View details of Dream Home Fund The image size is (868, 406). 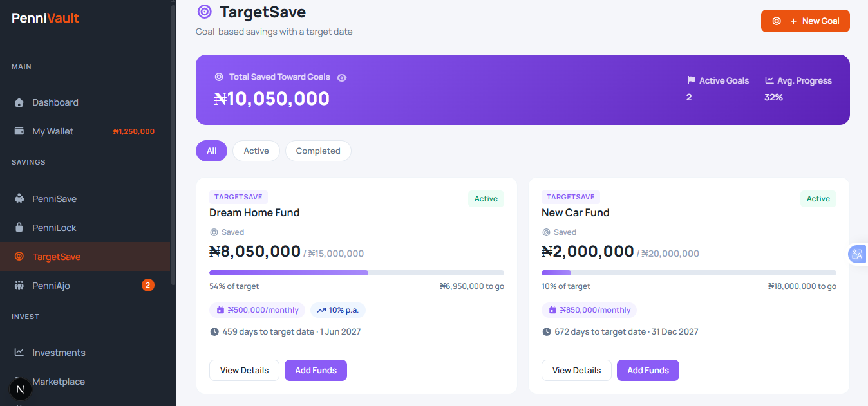(244, 370)
